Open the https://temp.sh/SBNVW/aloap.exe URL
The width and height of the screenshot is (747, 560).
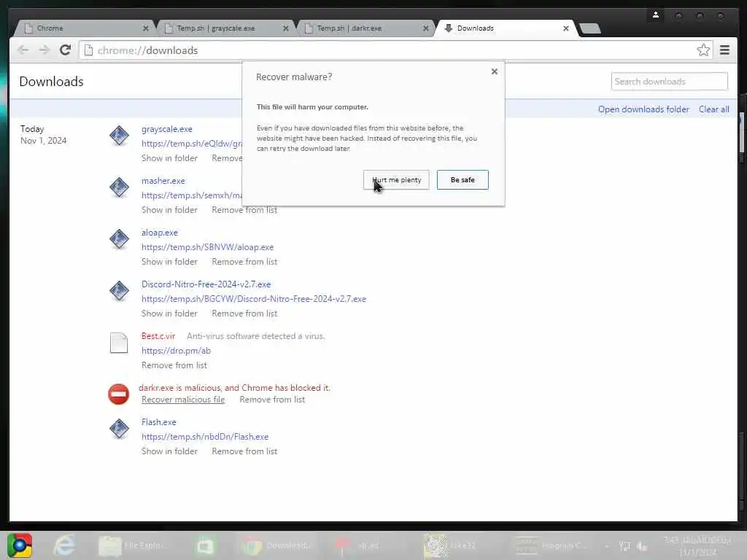tap(208, 247)
